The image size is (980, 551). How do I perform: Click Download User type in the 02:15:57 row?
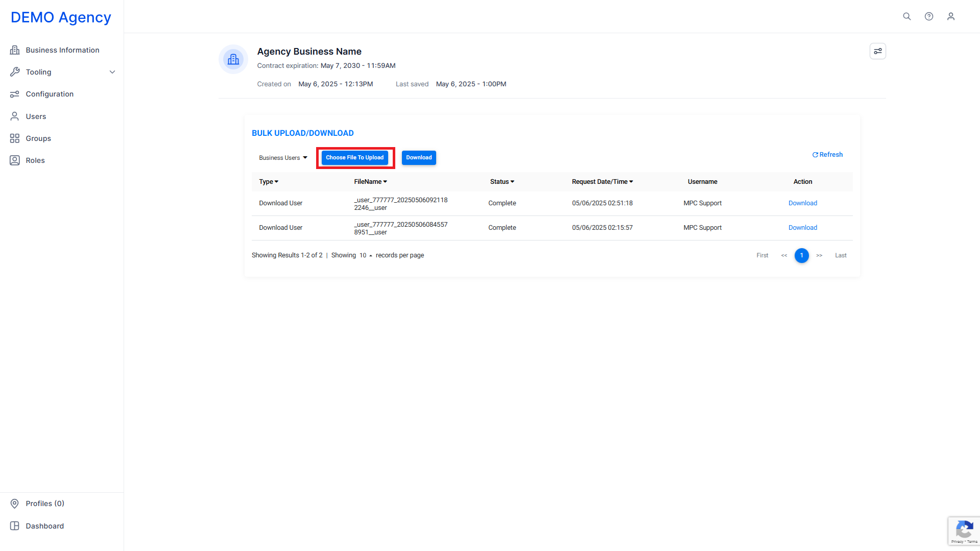[281, 228]
